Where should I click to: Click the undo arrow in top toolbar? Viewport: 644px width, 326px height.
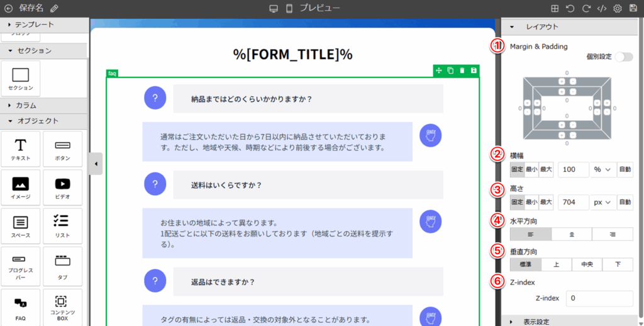(570, 9)
